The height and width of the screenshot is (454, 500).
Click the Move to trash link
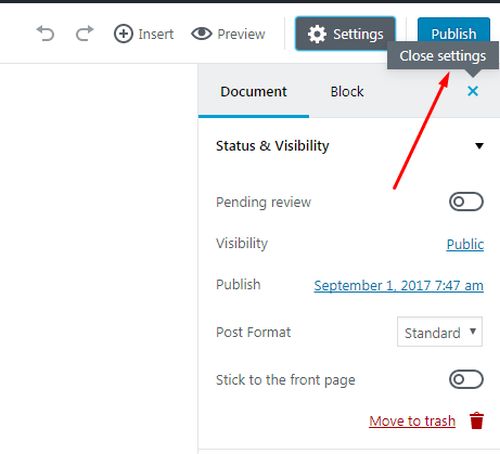point(412,421)
